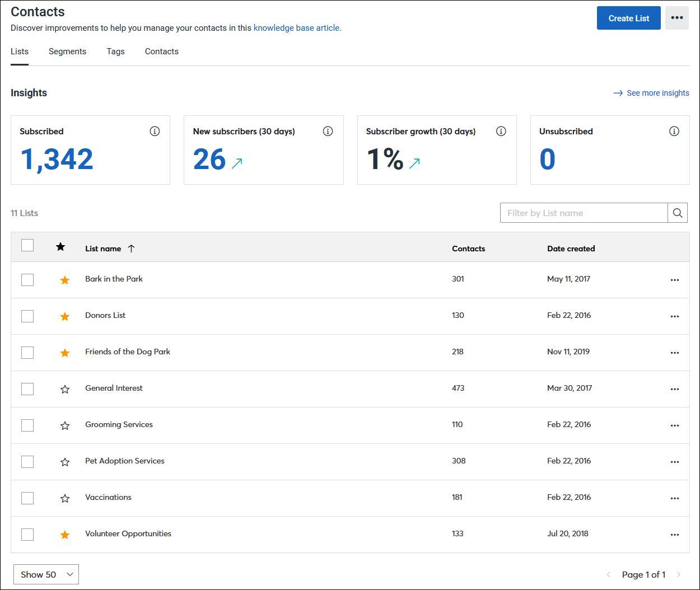Screen dimensions: 700x590
Task: Click the 473 contacts value
Action: pos(458,388)
